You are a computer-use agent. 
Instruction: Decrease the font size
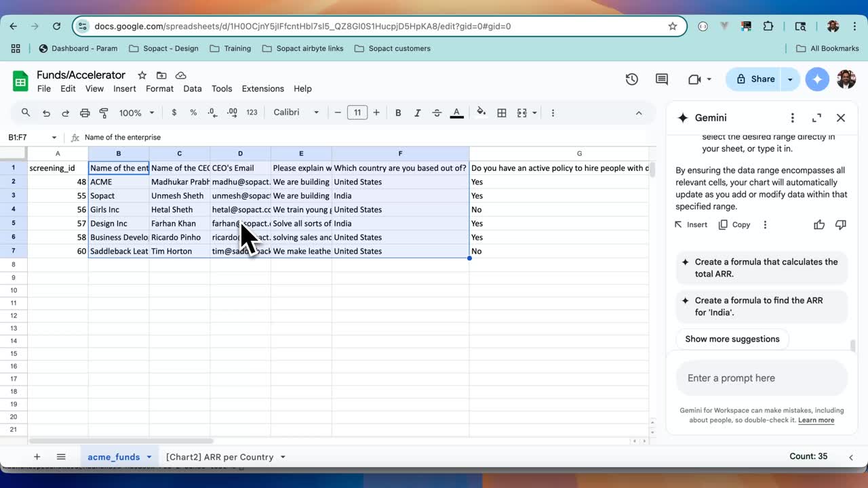coord(338,113)
